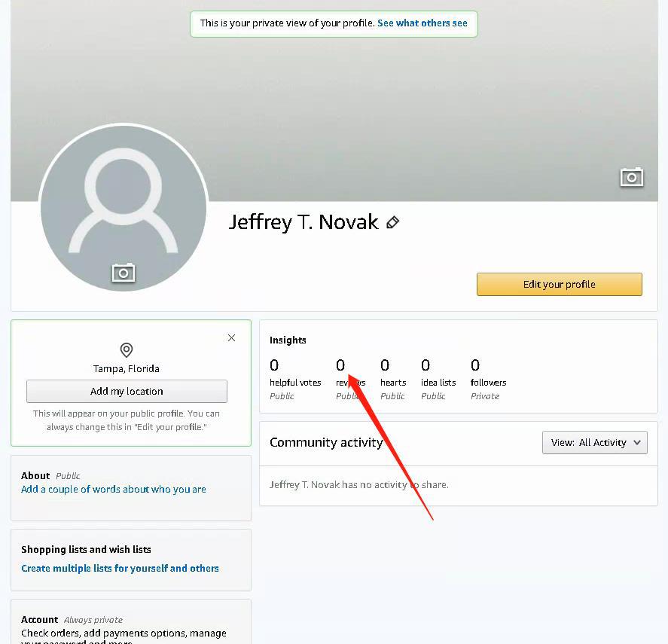668x644 pixels.
Task: Click the pencil icon beside Jeffrey T. Novak
Action: 392,222
